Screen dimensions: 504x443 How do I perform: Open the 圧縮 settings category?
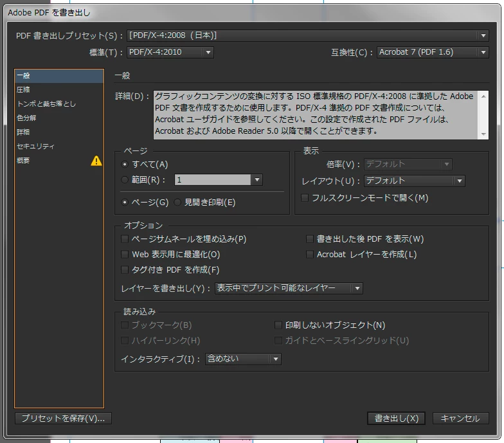click(x=59, y=90)
